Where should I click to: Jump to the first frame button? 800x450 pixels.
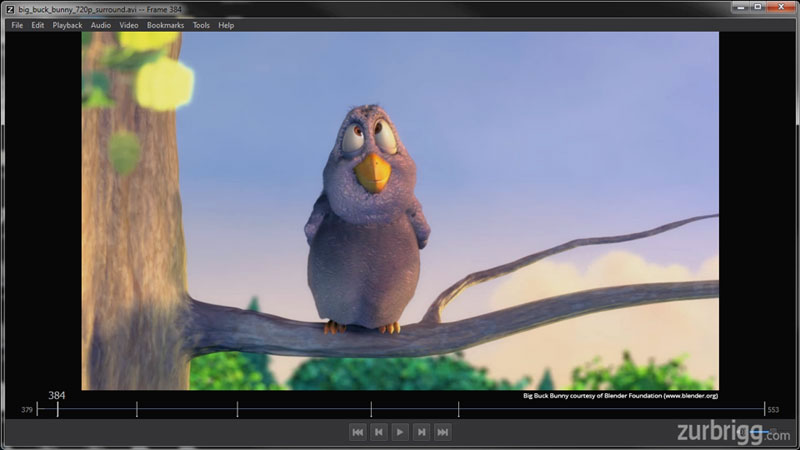pos(358,432)
